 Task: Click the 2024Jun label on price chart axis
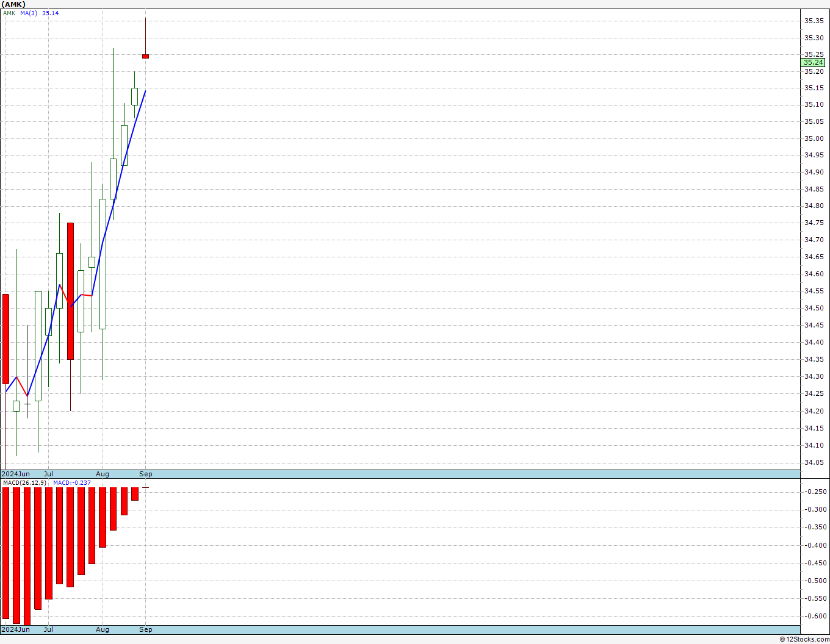pyautogui.click(x=16, y=474)
